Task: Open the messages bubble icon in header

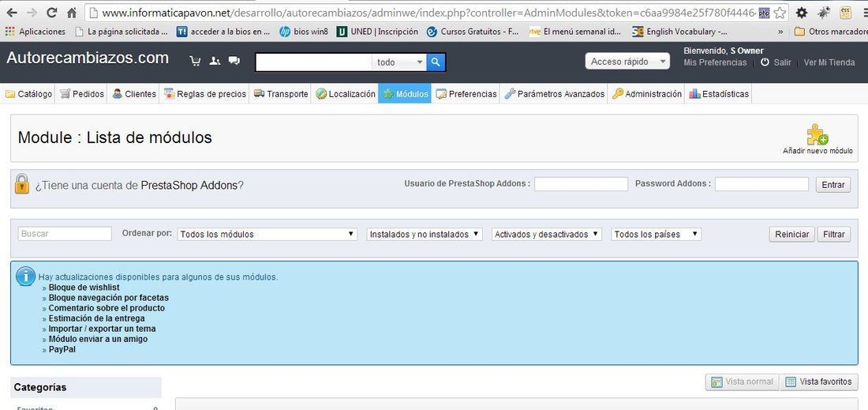Action: point(234,61)
